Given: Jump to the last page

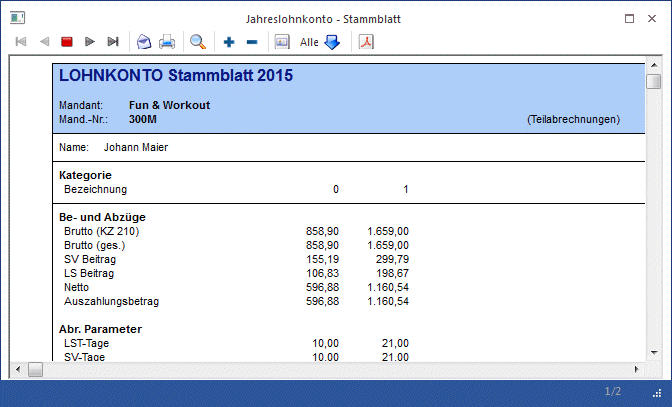Looking at the screenshot, I should (x=113, y=42).
